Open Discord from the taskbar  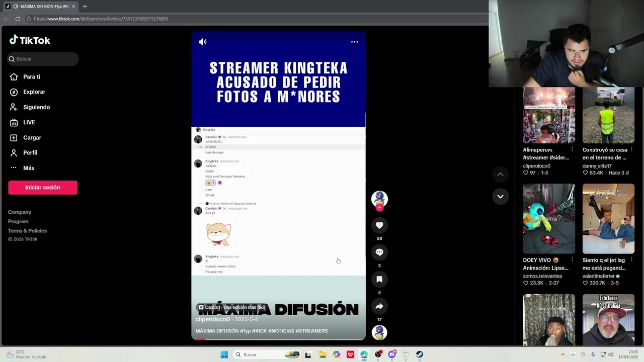tap(392, 354)
